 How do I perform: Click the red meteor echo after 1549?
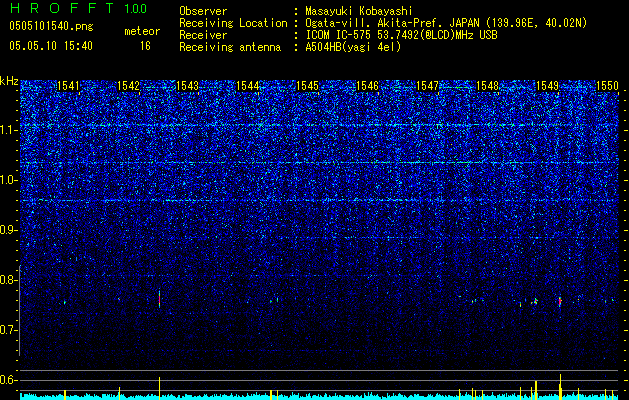click(x=560, y=302)
